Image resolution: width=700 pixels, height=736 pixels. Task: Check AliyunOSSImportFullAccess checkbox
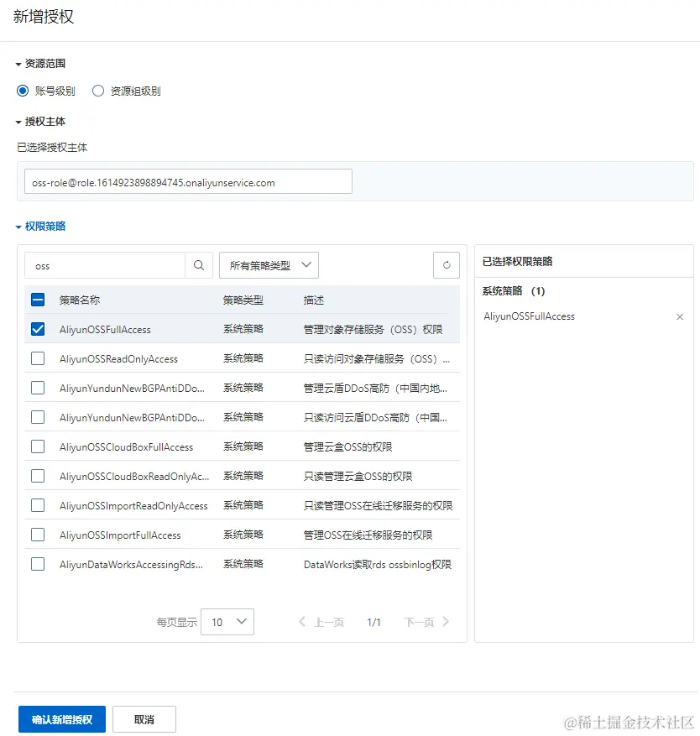pos(38,535)
